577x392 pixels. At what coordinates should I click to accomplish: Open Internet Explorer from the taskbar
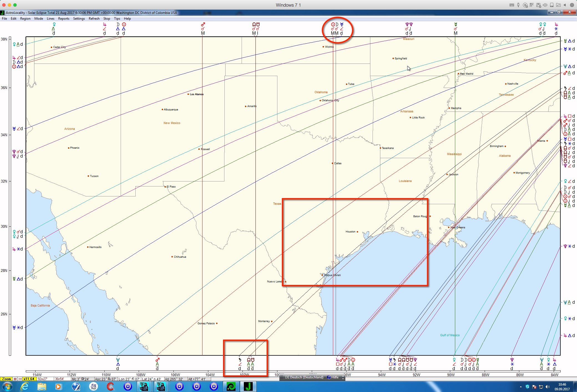pos(25,386)
